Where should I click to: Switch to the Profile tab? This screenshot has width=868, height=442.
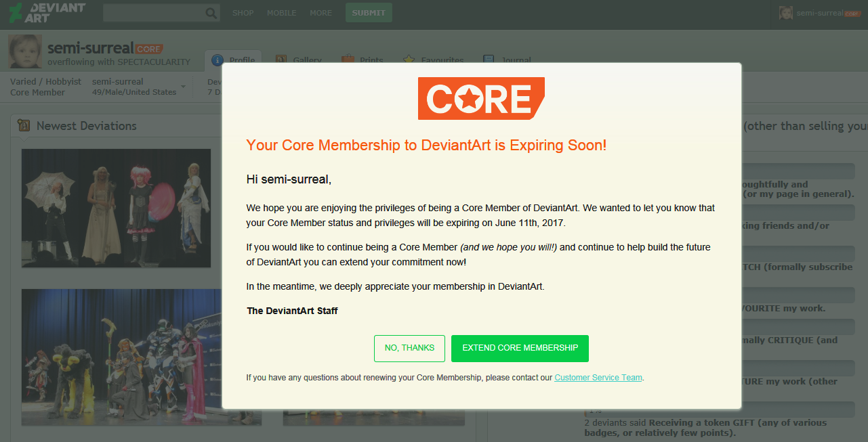[234, 60]
